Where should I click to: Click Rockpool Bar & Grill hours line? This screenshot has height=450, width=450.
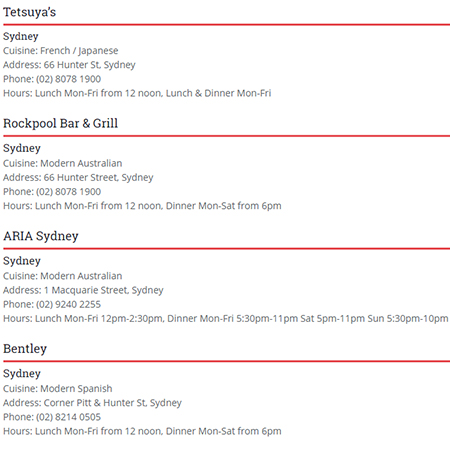(x=142, y=206)
